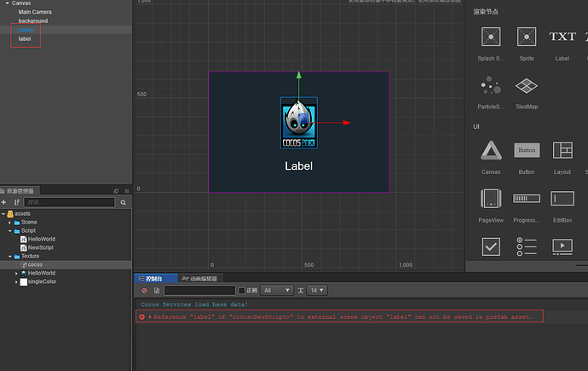588x371 pixels.
Task: Select the Button UI node icon
Action: (527, 150)
